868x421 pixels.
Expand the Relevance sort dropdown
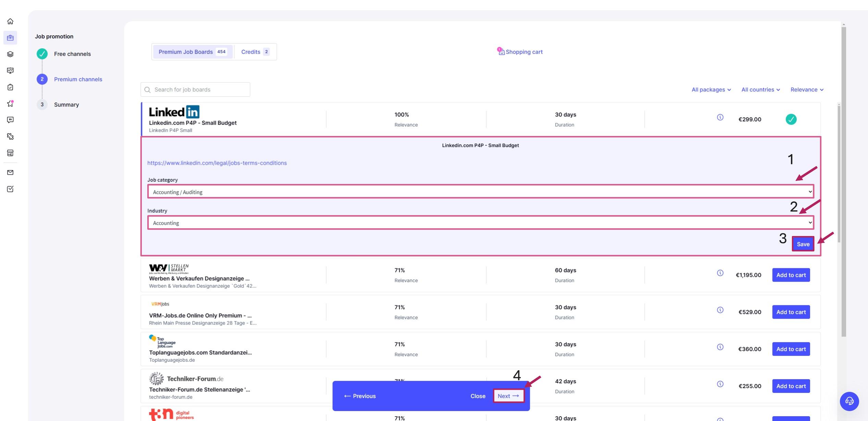807,90
